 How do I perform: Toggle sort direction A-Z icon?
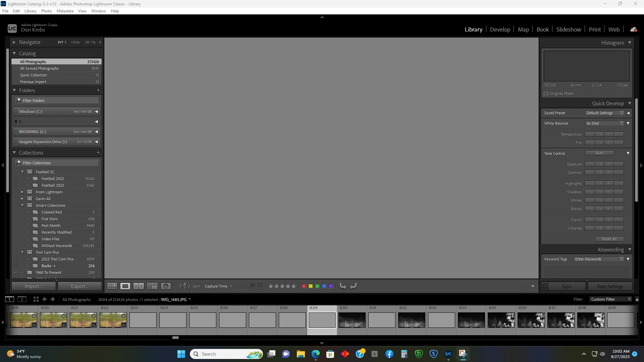point(184,286)
